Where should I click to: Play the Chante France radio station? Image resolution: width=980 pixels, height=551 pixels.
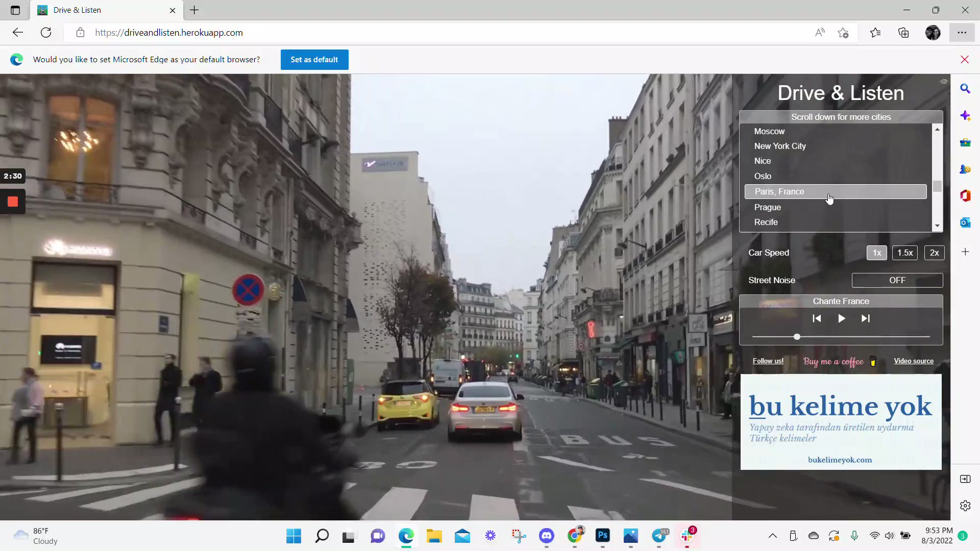(x=841, y=318)
